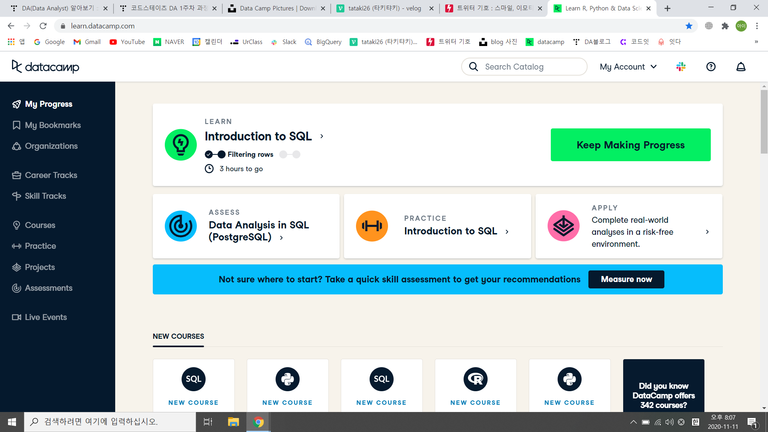Open File Explorer from the taskbar

click(x=233, y=422)
